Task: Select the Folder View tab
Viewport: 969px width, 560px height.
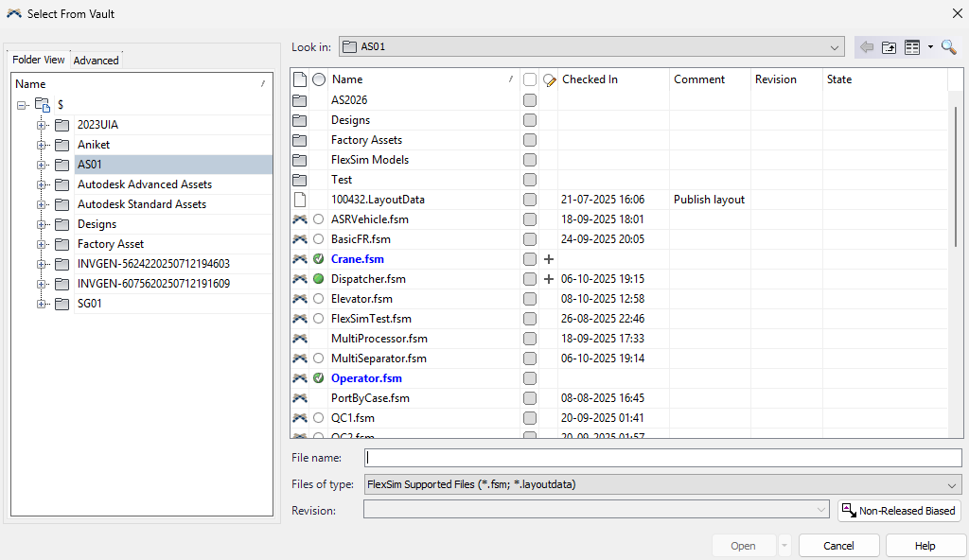Action: [x=39, y=60]
